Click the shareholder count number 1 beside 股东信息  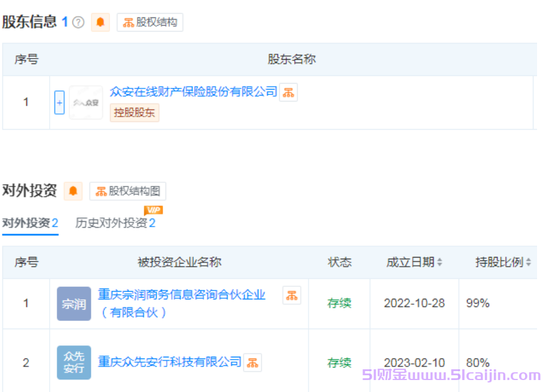point(65,22)
